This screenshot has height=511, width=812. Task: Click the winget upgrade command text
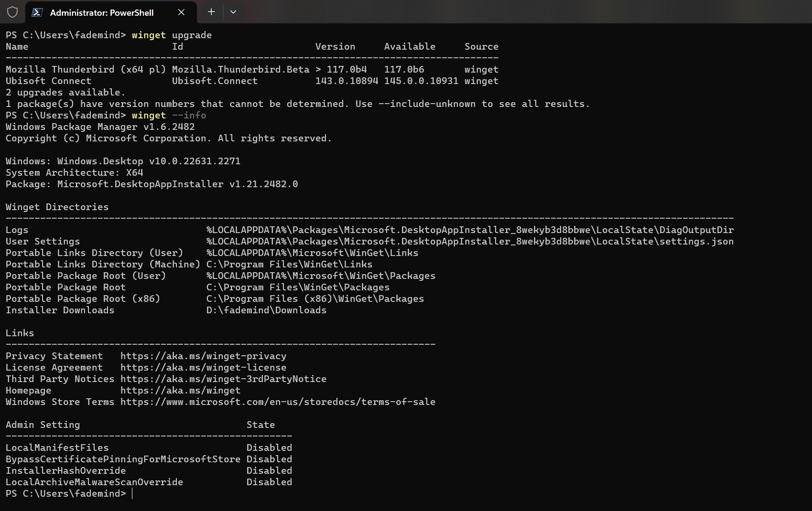click(x=171, y=35)
